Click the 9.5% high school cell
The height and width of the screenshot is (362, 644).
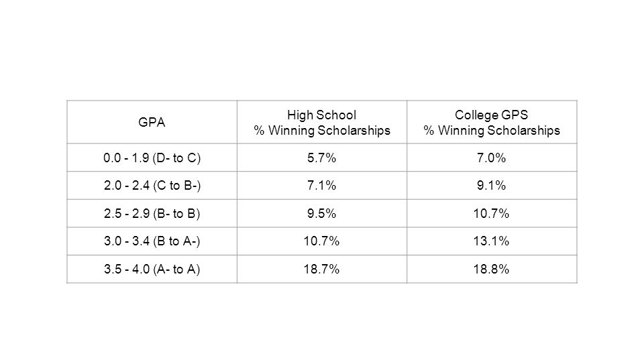pos(322,213)
